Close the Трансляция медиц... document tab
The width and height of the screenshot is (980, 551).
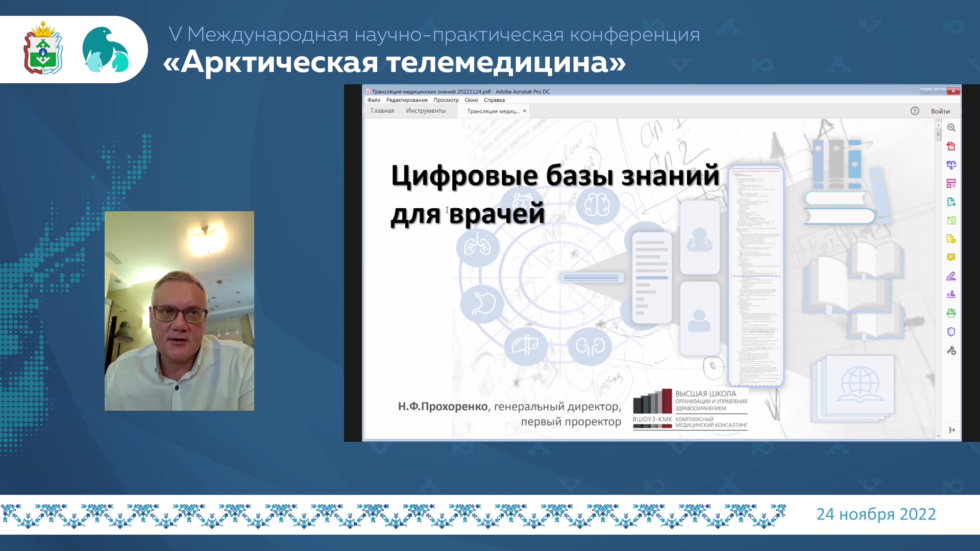coord(524,111)
